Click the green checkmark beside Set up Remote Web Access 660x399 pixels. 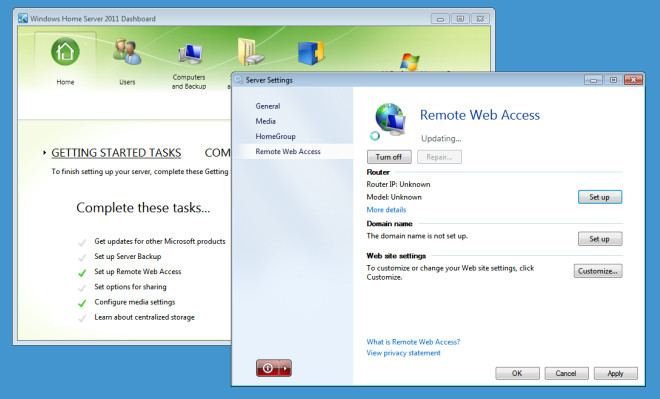point(82,273)
